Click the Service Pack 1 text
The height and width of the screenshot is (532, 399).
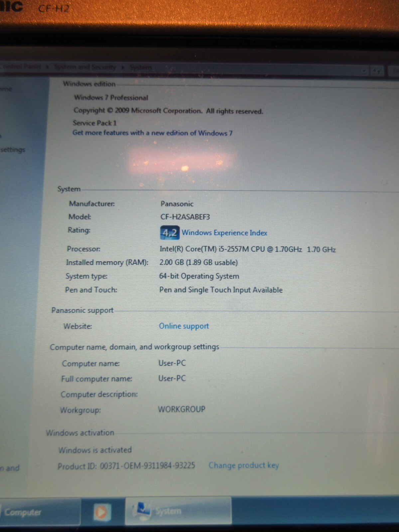[x=95, y=123]
